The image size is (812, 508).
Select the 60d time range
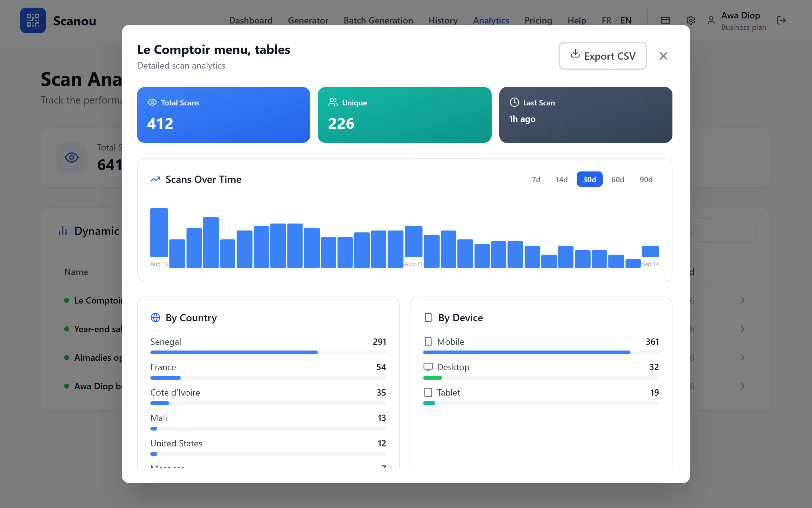coord(618,179)
